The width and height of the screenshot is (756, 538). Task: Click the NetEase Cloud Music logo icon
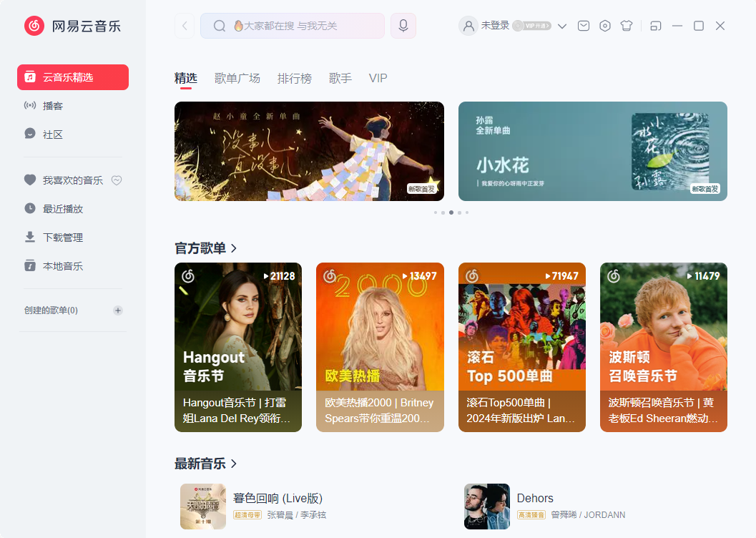34,26
